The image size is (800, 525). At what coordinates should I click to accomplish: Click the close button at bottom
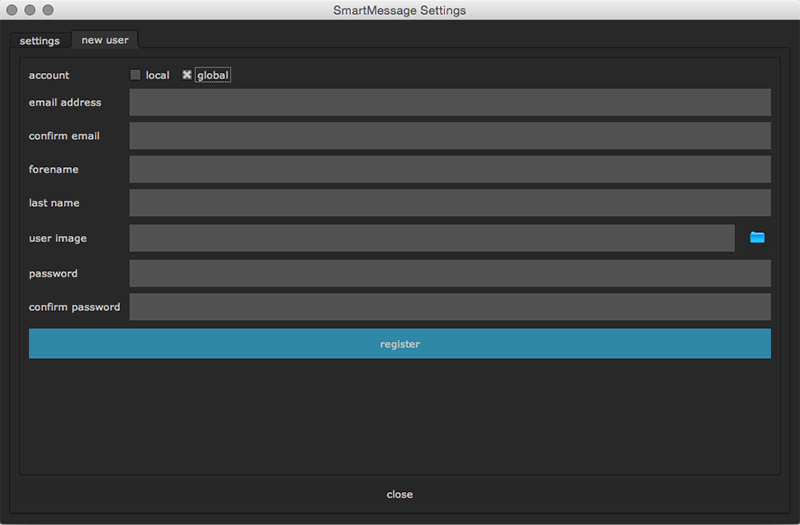tap(399, 494)
